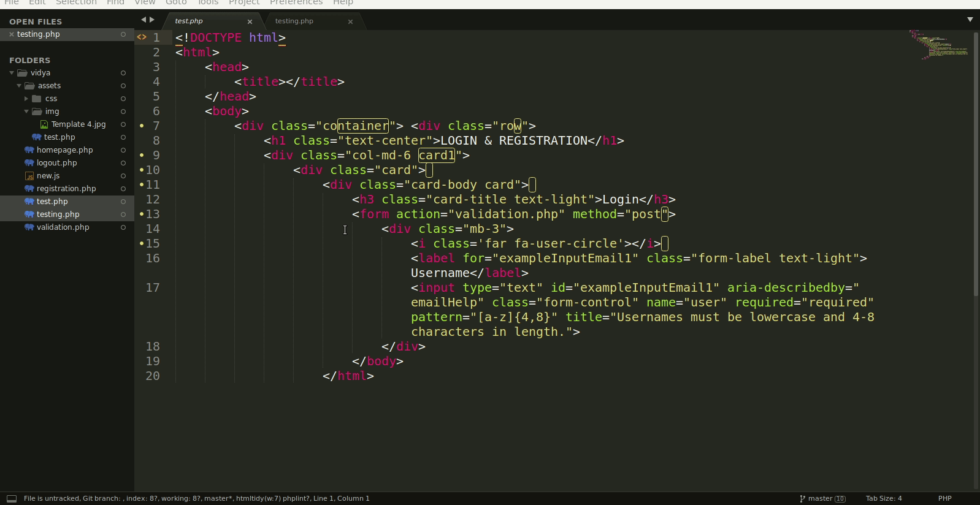Close the testing.php tab
The height and width of the screenshot is (505, 980).
[350, 21]
